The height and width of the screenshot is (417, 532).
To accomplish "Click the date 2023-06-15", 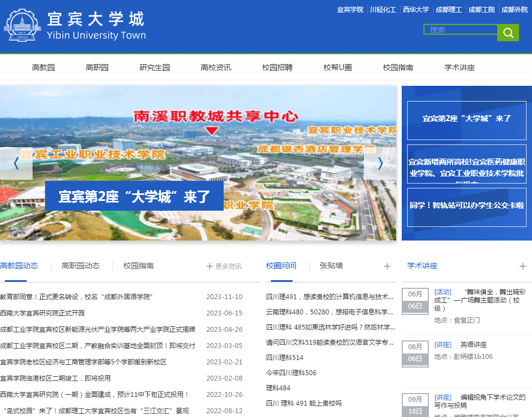I will point(224,313).
